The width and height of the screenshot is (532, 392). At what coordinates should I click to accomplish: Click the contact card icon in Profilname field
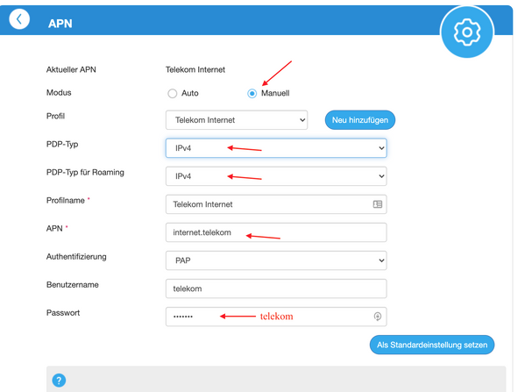coord(378,204)
